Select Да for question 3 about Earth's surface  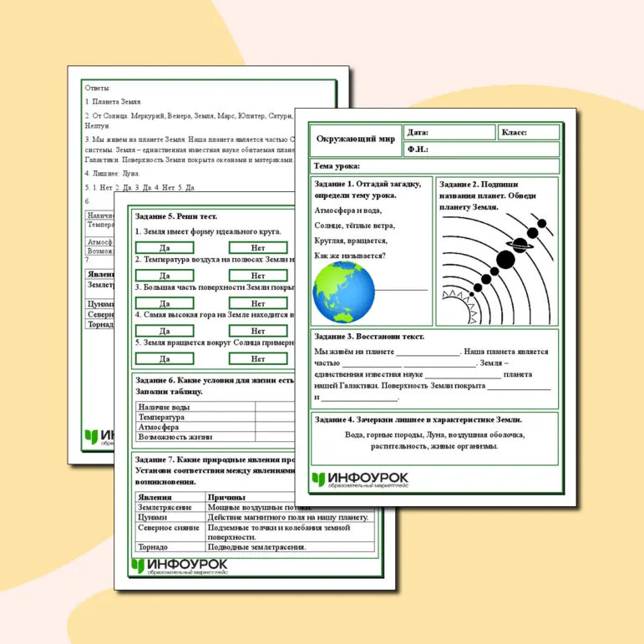165,303
